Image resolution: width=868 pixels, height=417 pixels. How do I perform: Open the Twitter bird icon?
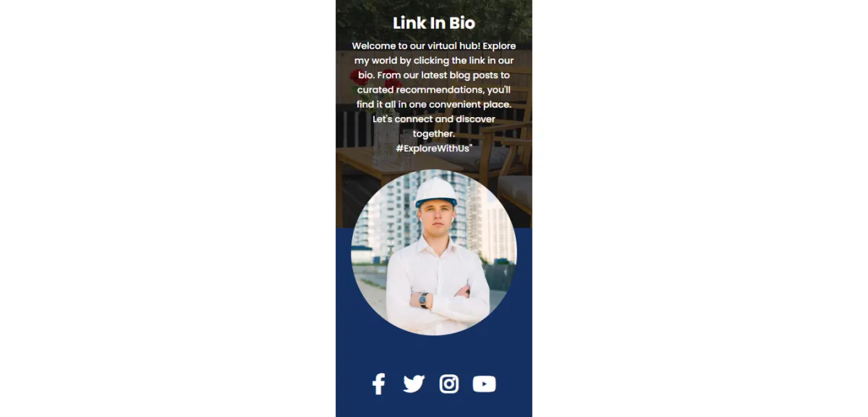tap(414, 384)
